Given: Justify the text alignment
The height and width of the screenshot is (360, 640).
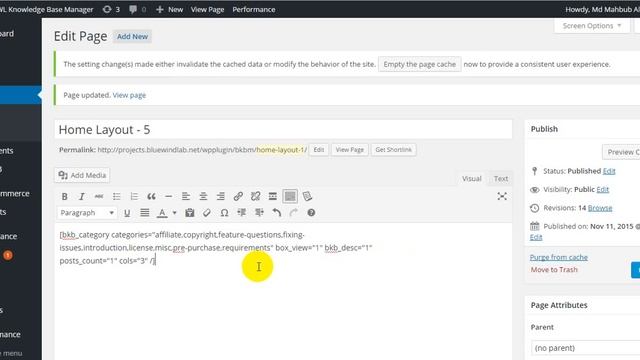Looking at the screenshot, I should point(144,213).
